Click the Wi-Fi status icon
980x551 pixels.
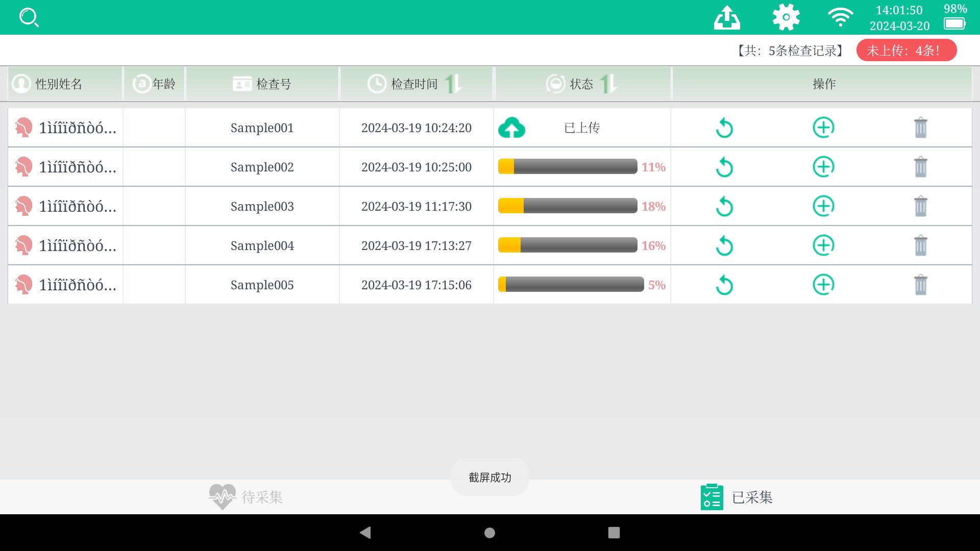point(840,17)
